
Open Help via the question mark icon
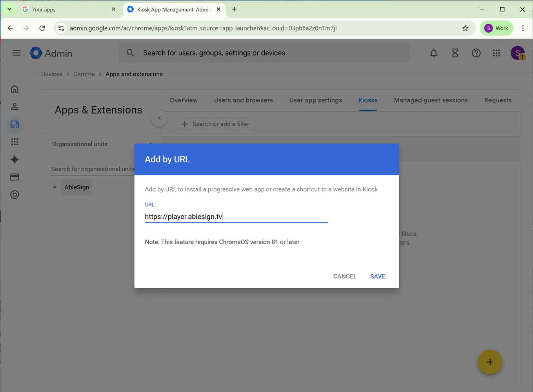click(x=476, y=53)
